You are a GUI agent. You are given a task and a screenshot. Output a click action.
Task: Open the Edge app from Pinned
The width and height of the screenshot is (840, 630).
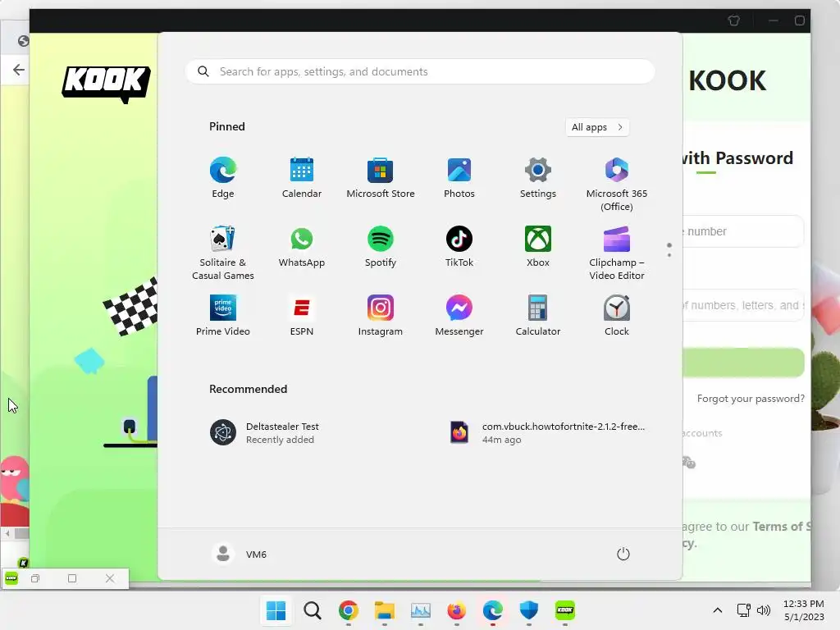point(223,178)
